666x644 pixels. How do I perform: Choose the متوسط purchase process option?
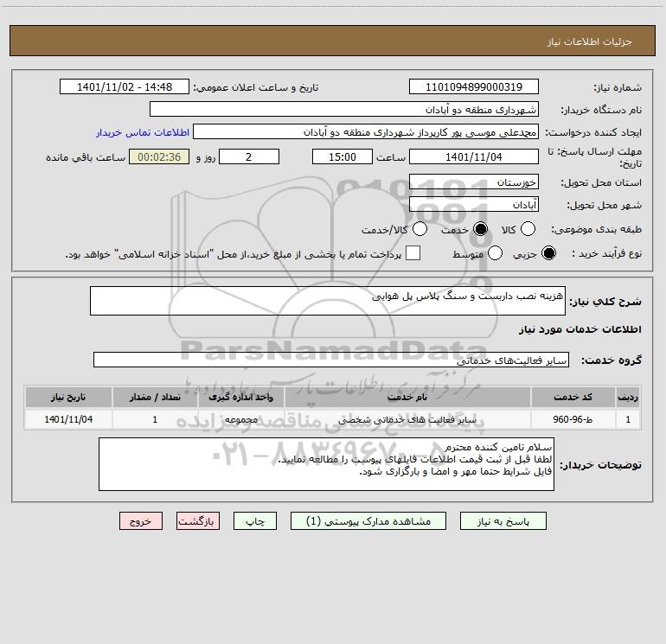pos(495,253)
